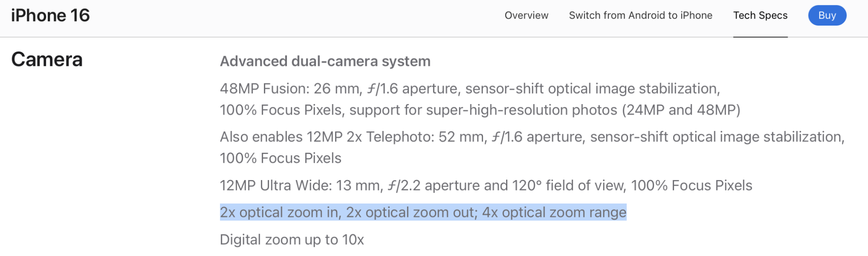Image resolution: width=868 pixels, height=256 pixels.
Task: Click the 4x optical zoom range text
Action: 554,213
